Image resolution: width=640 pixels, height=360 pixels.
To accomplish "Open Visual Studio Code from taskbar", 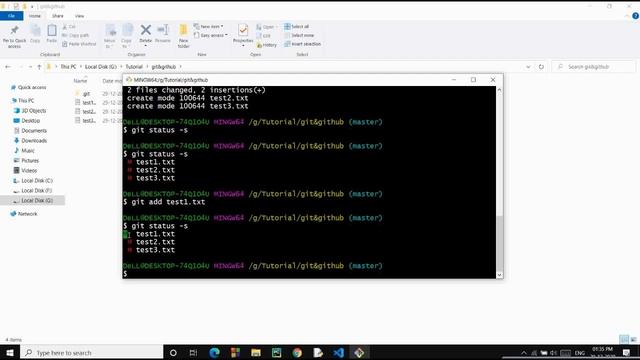I will [x=338, y=353].
